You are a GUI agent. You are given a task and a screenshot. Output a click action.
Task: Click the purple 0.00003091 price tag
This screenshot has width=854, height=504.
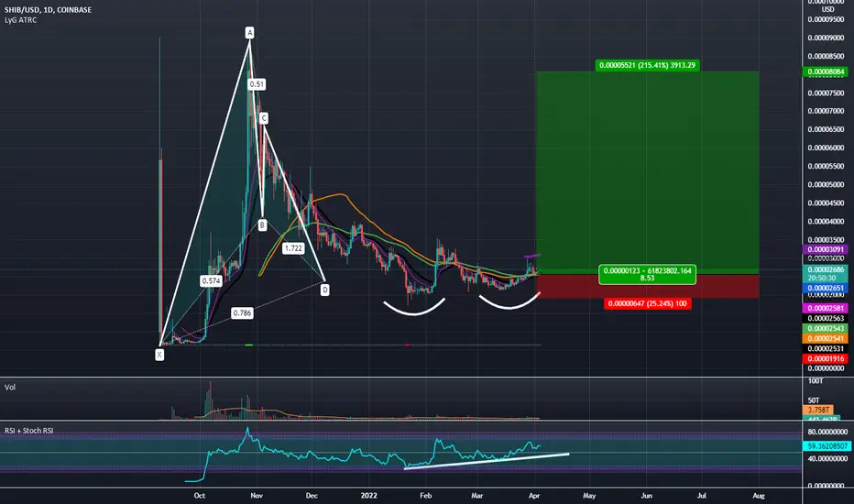[x=826, y=249]
